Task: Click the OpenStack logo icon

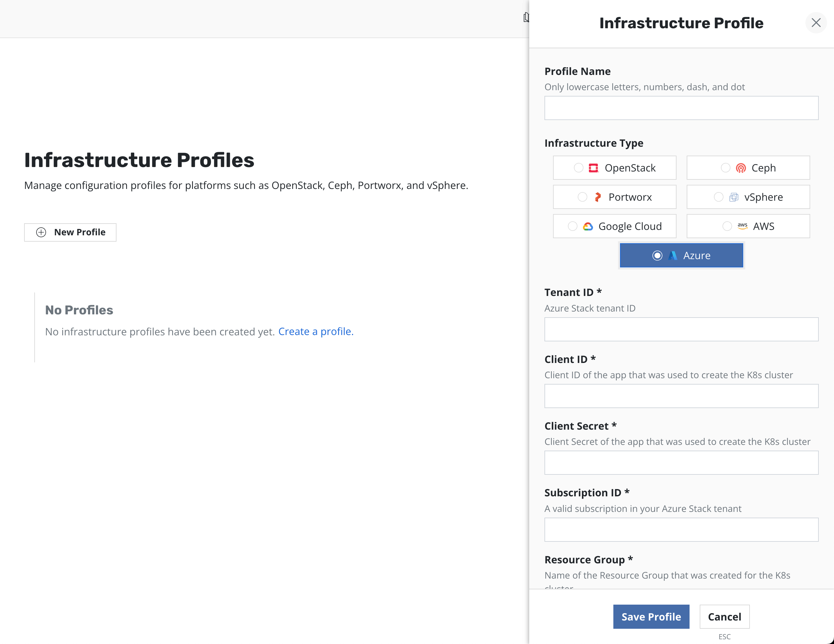Action: coord(593,168)
